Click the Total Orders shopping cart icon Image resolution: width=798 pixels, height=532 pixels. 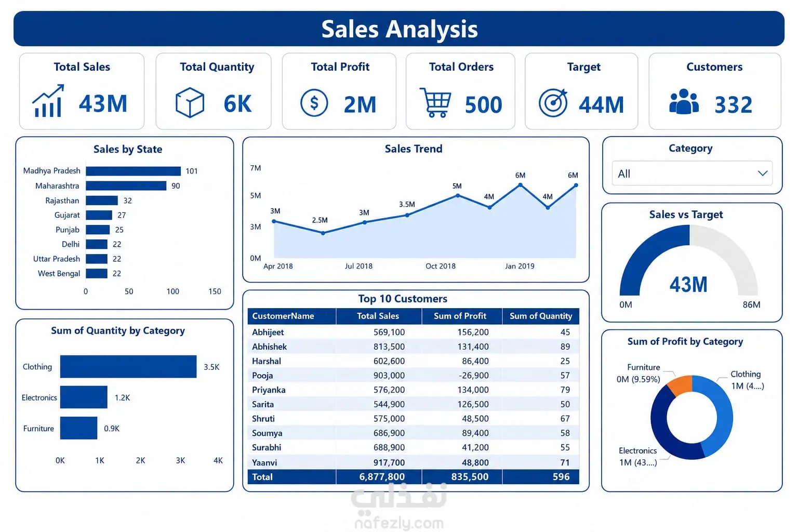click(x=435, y=102)
